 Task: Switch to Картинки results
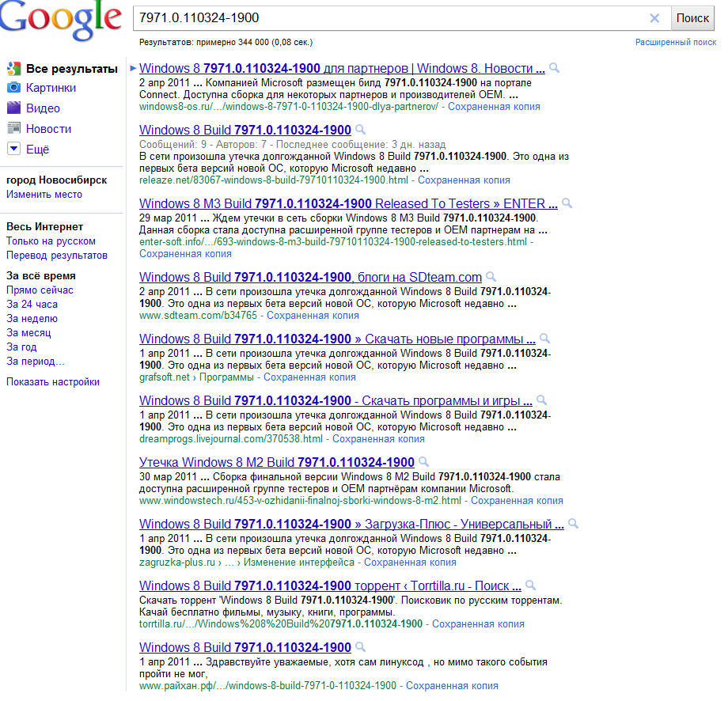51,88
